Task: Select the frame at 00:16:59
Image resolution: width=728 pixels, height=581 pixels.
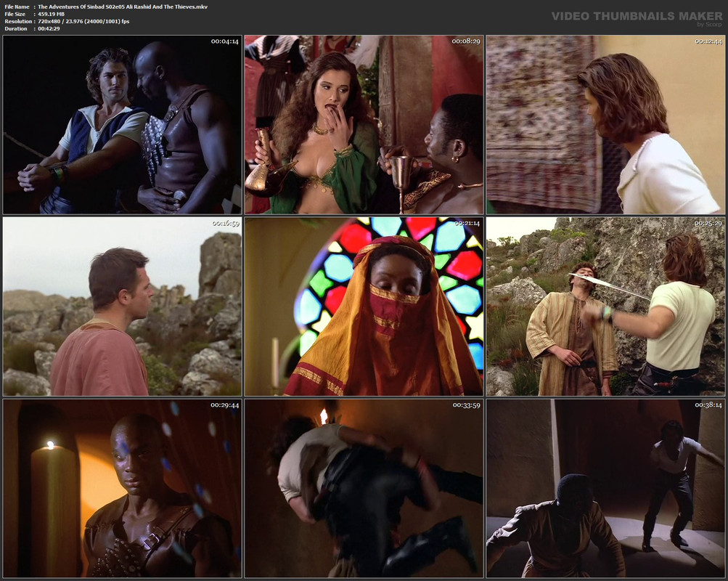Action: (122, 306)
